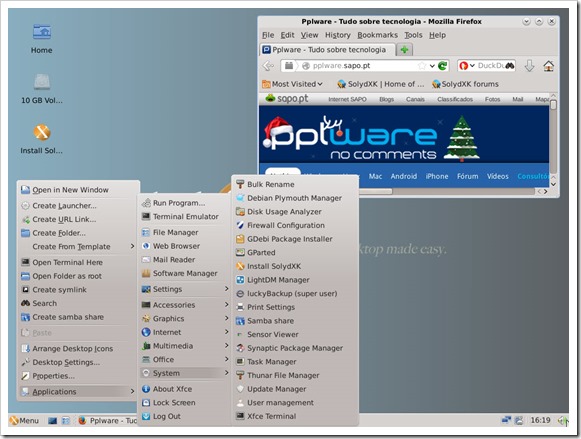581x439 pixels.
Task: Open LightDM Manager
Action: click(295, 280)
